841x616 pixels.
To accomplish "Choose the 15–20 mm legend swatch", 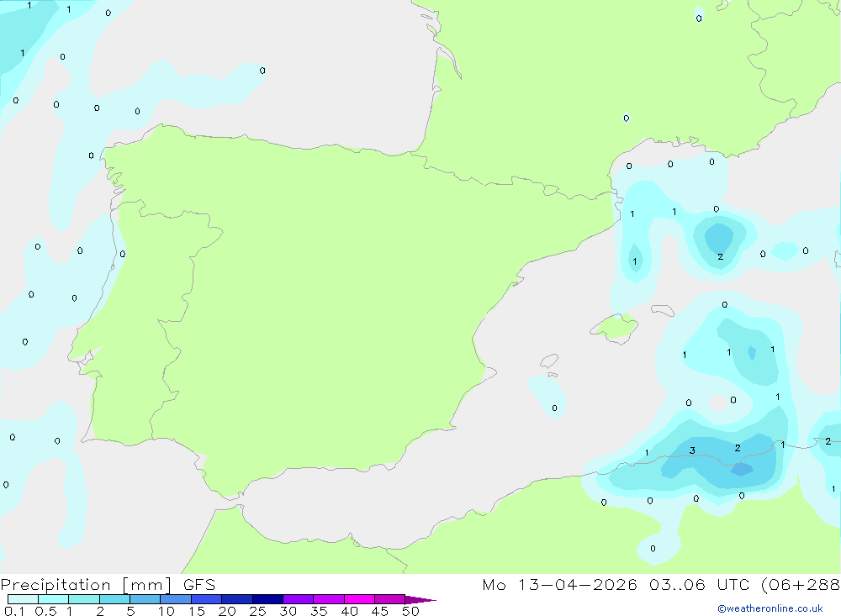I will (x=207, y=599).
